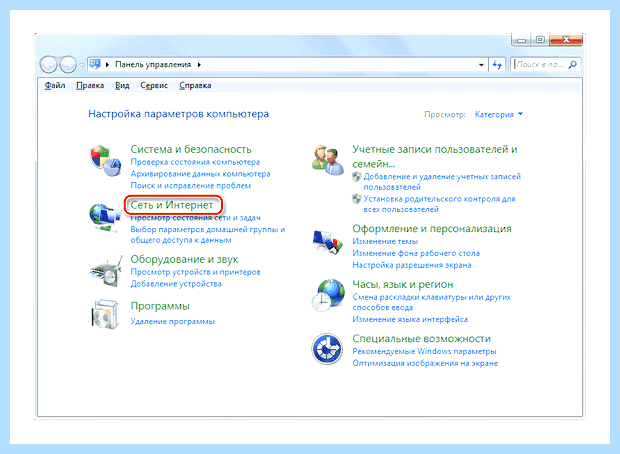Open Программы category
This screenshot has width=620, height=454.
[160, 306]
